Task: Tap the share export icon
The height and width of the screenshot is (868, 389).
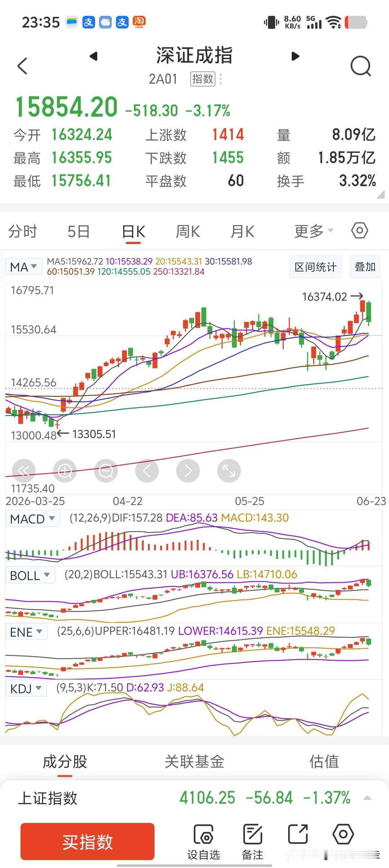Action: (298, 834)
